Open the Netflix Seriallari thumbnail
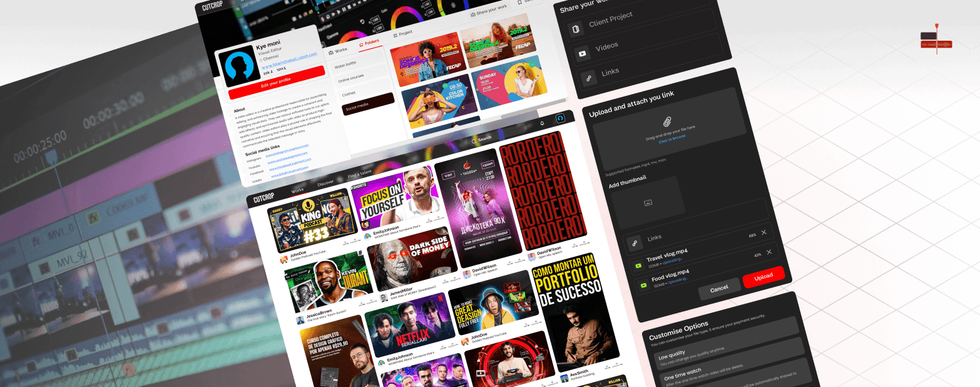 click(409, 324)
